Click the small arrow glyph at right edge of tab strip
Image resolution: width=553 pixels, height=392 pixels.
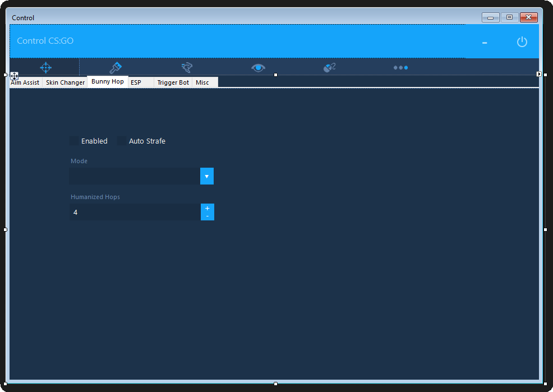pos(538,74)
